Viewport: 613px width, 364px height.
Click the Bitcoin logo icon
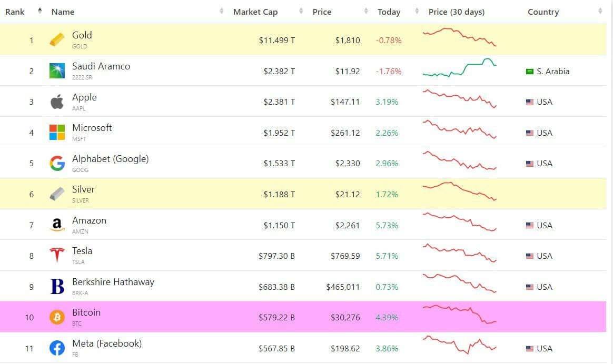pyautogui.click(x=57, y=317)
